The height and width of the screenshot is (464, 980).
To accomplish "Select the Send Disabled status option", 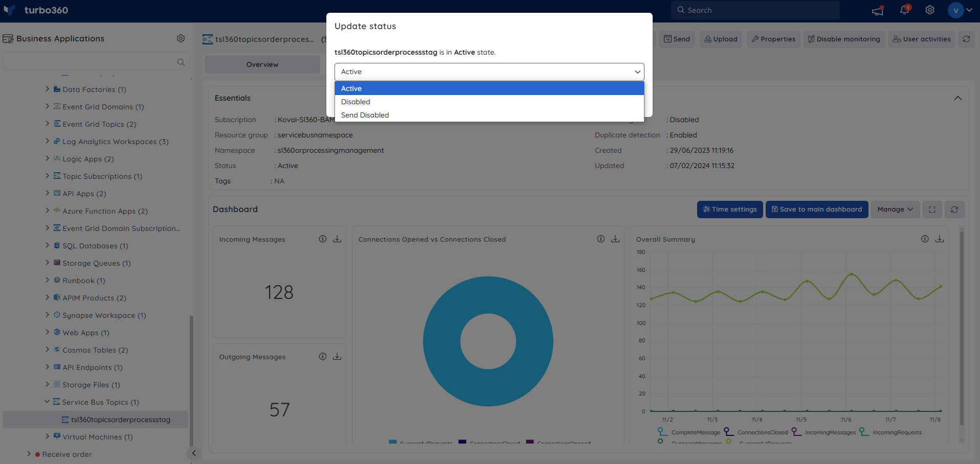I will pyautogui.click(x=489, y=115).
